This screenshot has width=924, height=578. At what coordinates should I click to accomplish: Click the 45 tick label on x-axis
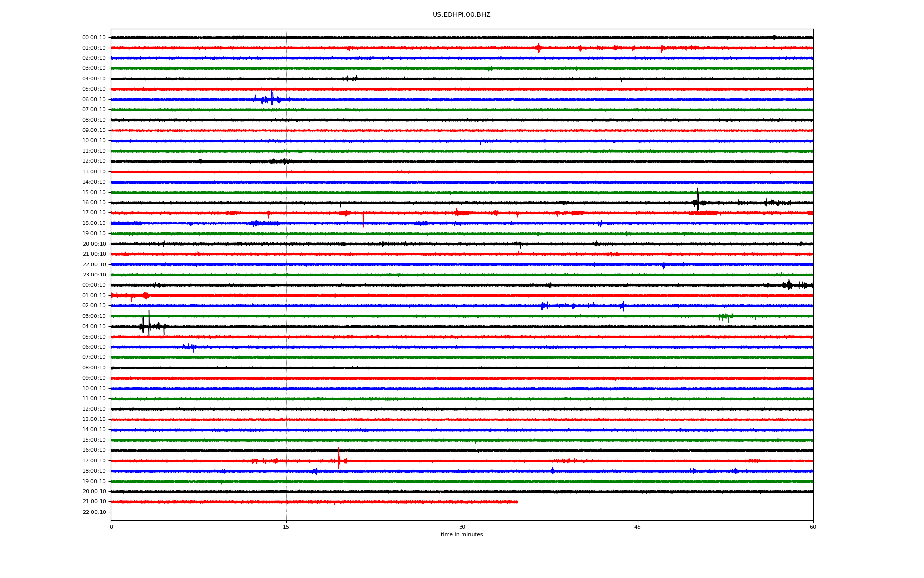coord(637,527)
